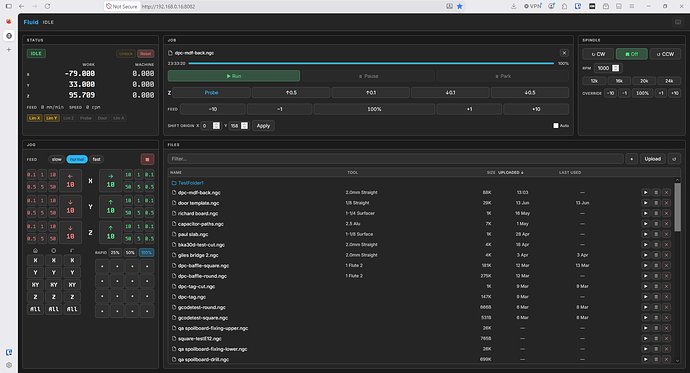Image resolution: width=690 pixels, height=373 pixels.
Task: Bookmark this page with star icon
Action: tap(459, 6)
